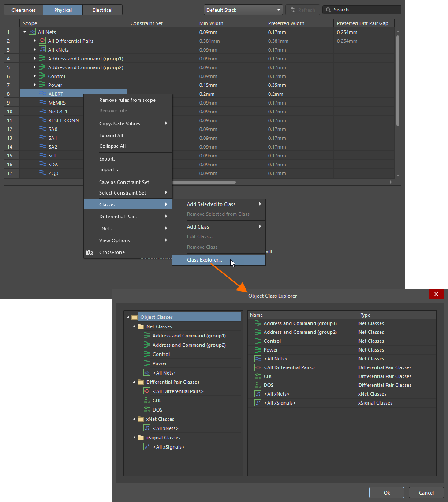
Task: Click the <All Differential Pairs> icon in the class tree
Action: pos(147,391)
